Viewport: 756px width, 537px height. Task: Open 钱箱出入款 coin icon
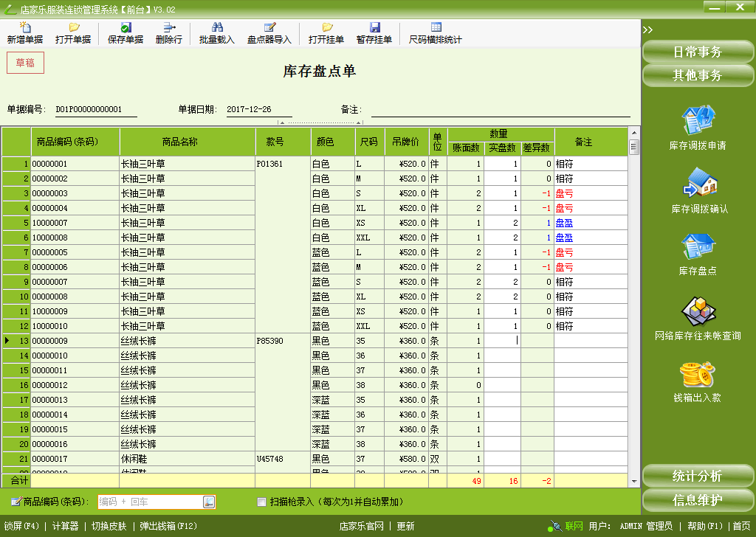coord(697,381)
